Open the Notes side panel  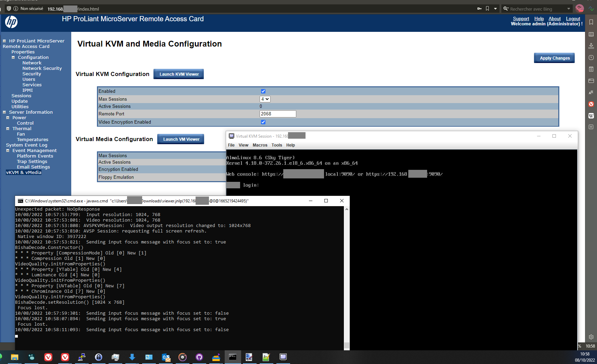pyautogui.click(x=591, y=69)
